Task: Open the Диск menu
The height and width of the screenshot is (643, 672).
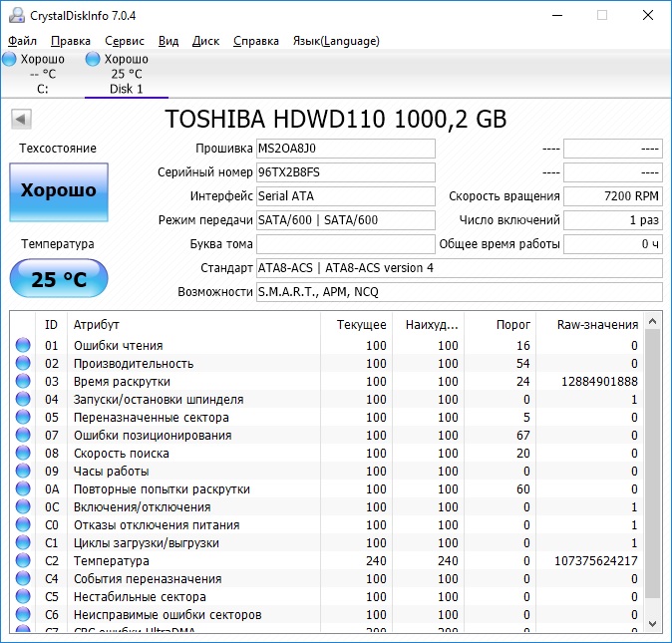Action: (206, 41)
